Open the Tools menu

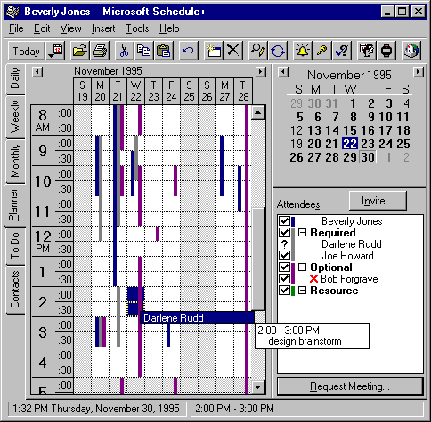pos(137,29)
